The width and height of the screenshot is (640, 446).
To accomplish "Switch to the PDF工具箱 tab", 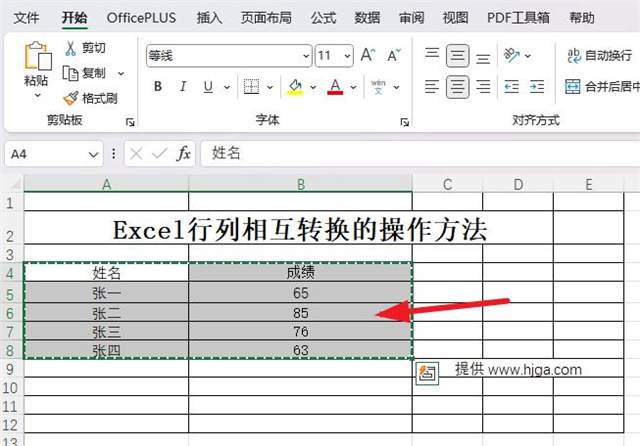I will click(x=518, y=18).
